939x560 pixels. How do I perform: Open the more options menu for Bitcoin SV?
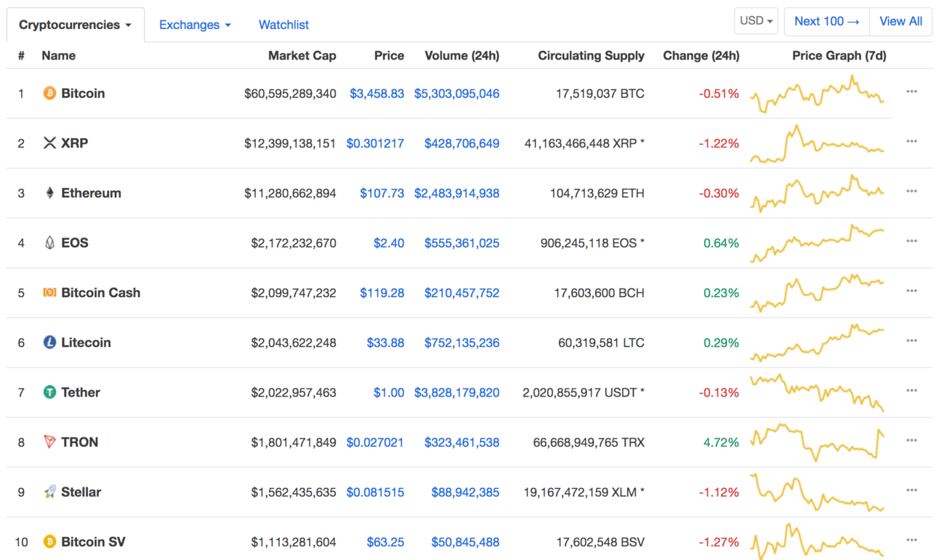tap(911, 540)
